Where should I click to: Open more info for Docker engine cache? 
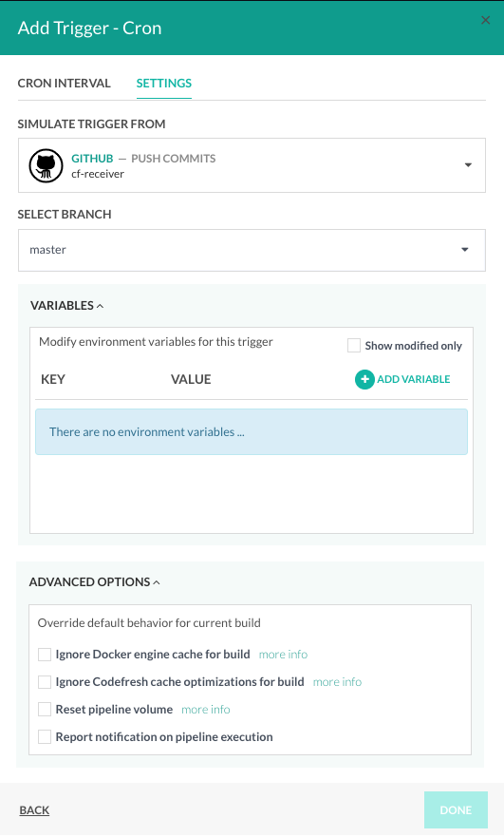click(283, 655)
